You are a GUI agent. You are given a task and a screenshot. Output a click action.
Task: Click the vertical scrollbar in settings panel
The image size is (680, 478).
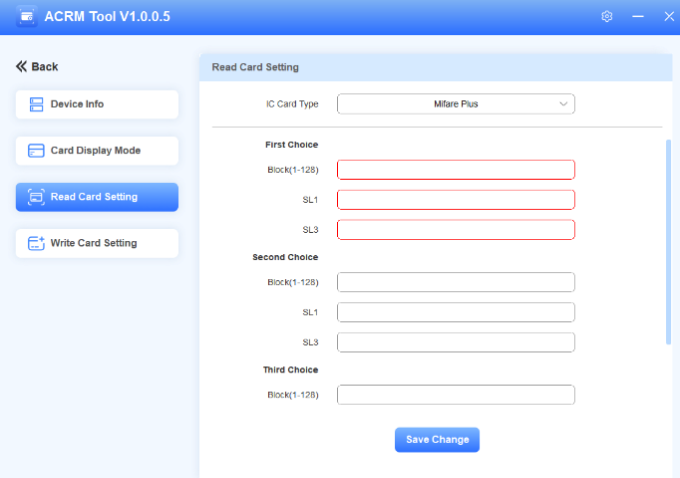click(668, 240)
